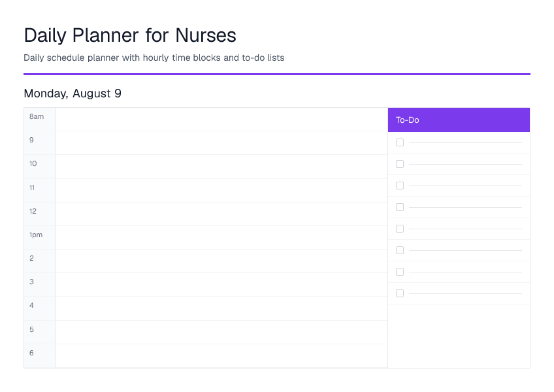Click the planner subtitle description
554x392 pixels.
coord(154,57)
